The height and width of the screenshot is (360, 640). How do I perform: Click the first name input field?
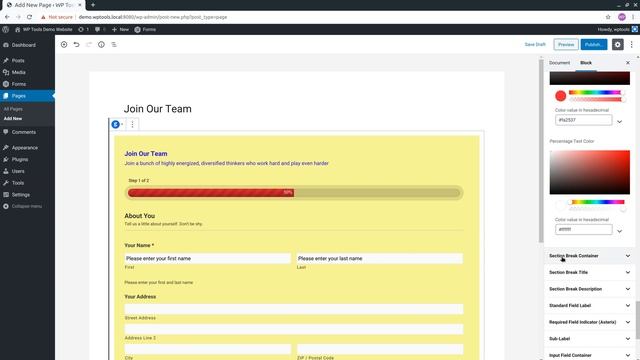[208, 258]
